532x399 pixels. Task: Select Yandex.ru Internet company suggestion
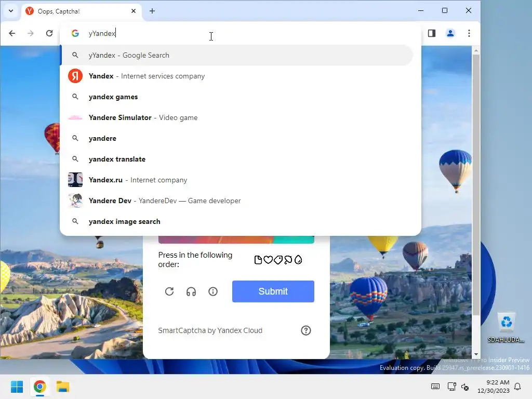coord(236,180)
